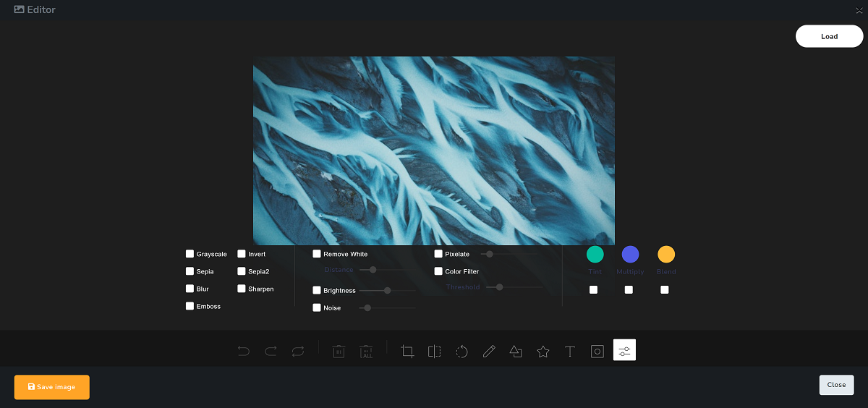Enable the checkbox under Blend
Image resolution: width=868 pixels, height=408 pixels.
tap(665, 289)
